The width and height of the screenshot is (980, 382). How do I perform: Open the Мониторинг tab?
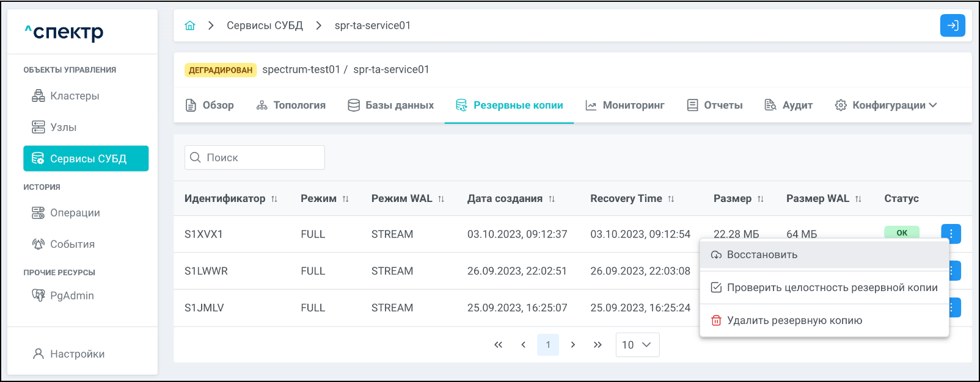click(x=625, y=105)
